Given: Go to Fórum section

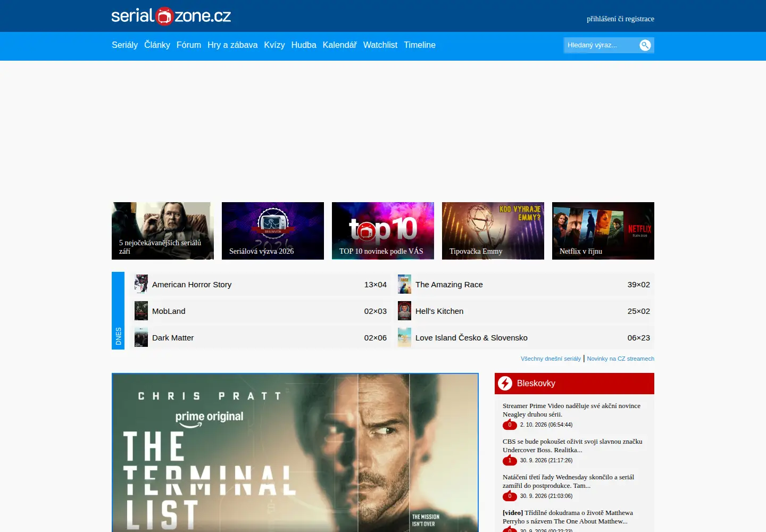Looking at the screenshot, I should click(x=189, y=45).
